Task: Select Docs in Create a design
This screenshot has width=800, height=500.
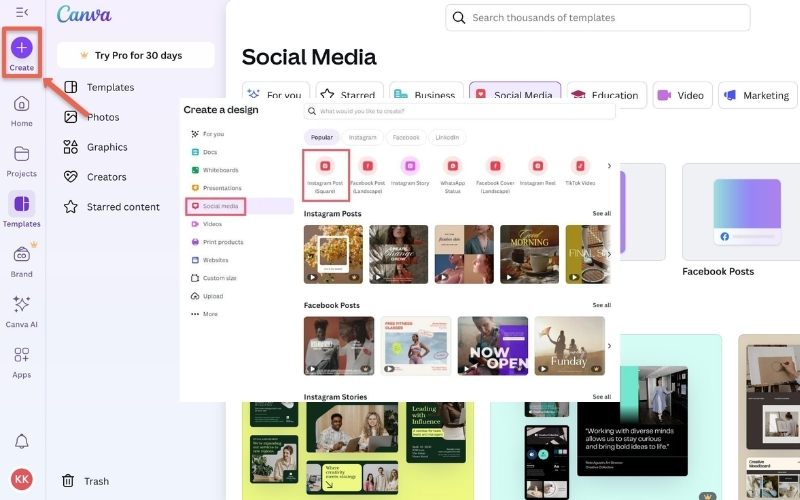Action: tap(204, 152)
